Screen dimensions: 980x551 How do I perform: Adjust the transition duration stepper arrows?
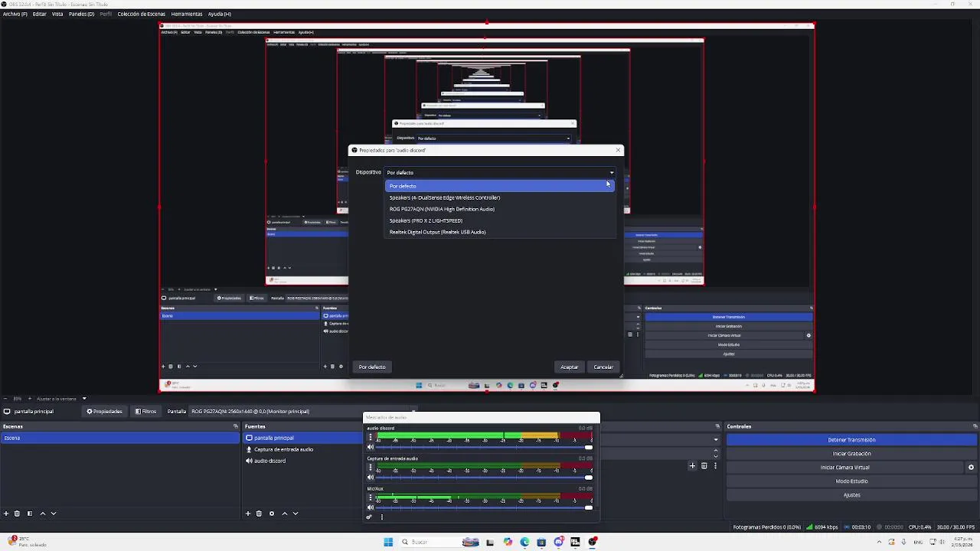716,453
